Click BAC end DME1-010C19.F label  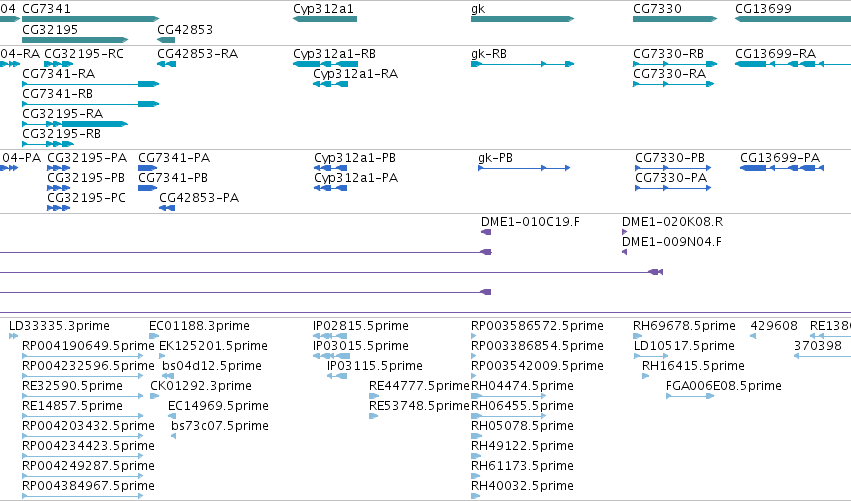[530, 223]
